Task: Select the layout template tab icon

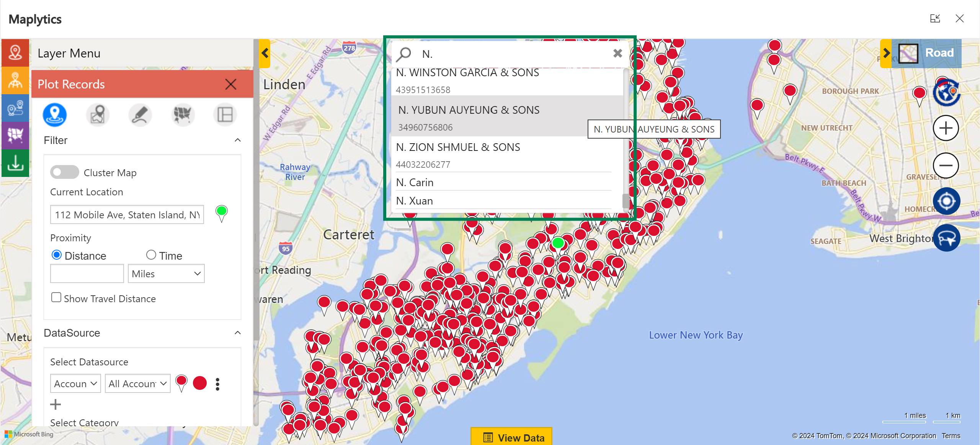Action: pos(225,115)
